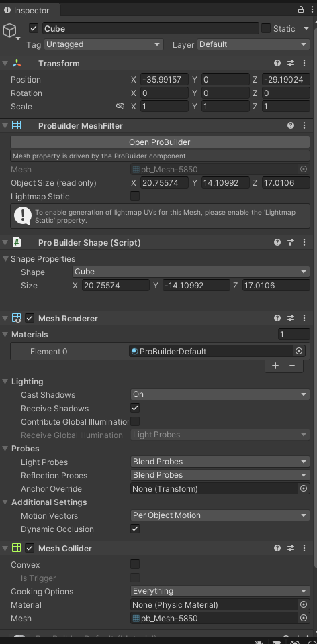Collapse the Lighting section foldout
Screen dimensions: 317x644
(5, 382)
